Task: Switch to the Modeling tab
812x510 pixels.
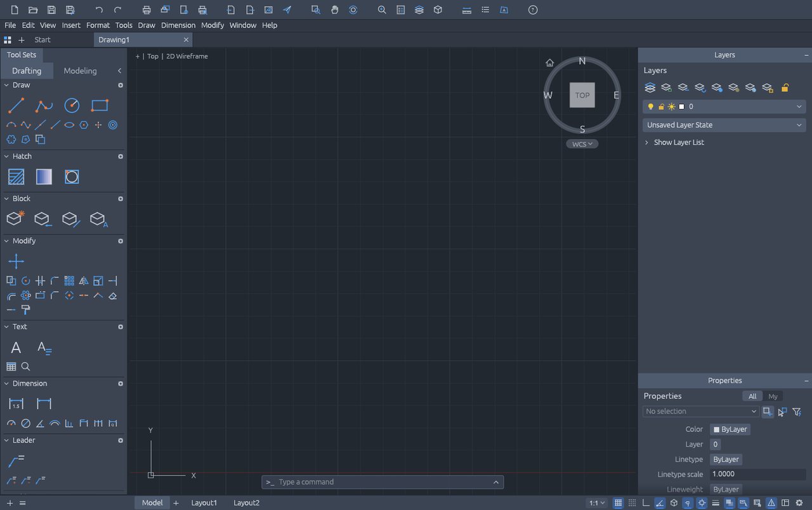Action: tap(80, 70)
